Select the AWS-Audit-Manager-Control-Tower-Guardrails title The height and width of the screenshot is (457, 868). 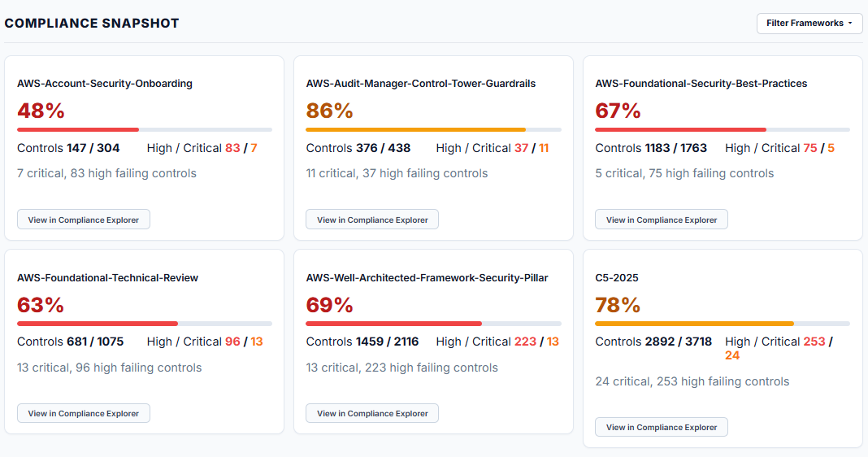[x=421, y=84]
